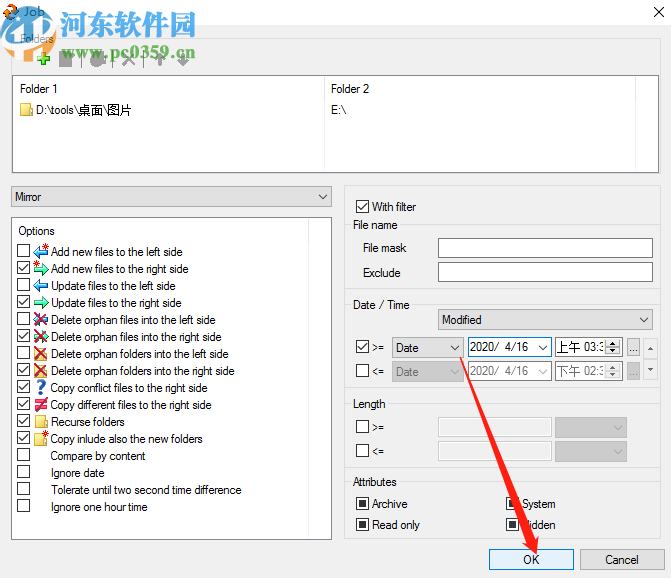
Task: Click the icon of Delete orphan folders into the left side
Action: coord(41,353)
